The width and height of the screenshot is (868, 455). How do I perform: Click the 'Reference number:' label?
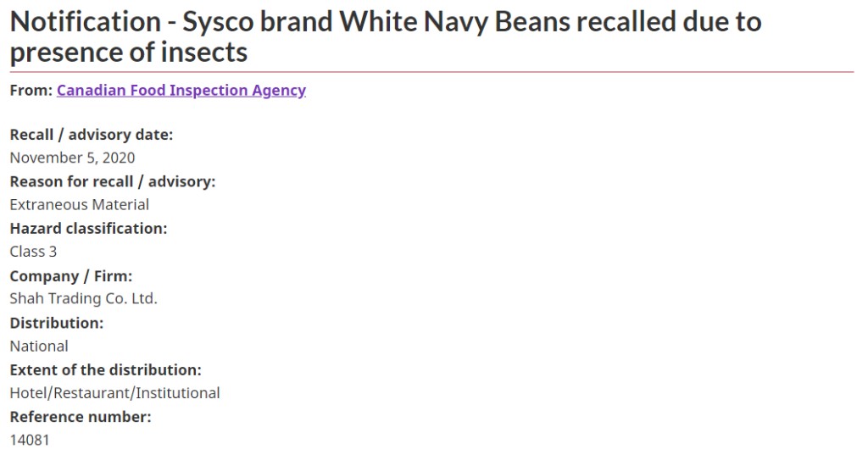coord(81,417)
